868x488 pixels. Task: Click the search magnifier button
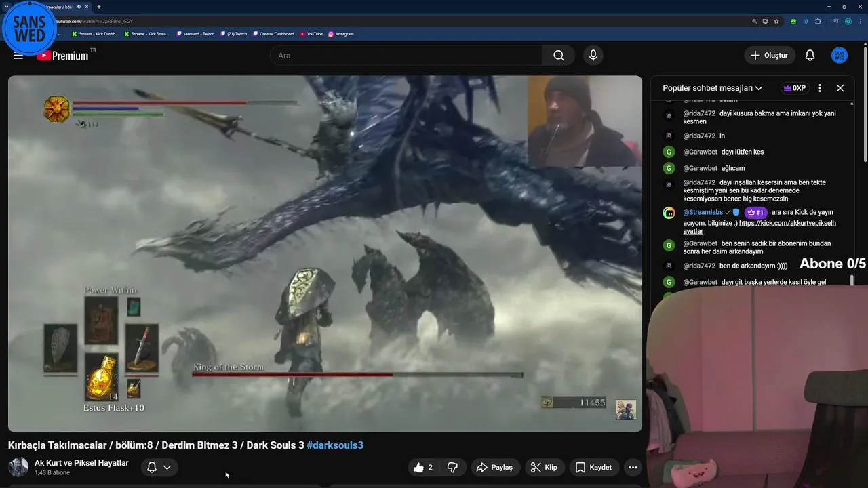pyautogui.click(x=559, y=56)
